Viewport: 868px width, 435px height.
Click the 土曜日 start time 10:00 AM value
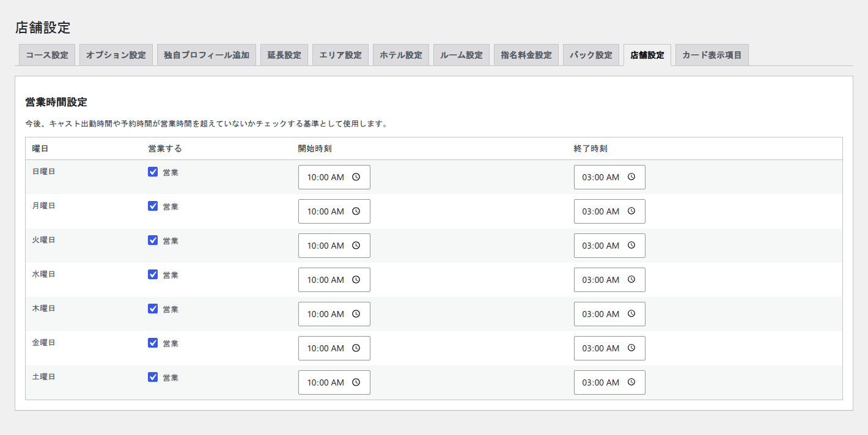click(x=325, y=382)
